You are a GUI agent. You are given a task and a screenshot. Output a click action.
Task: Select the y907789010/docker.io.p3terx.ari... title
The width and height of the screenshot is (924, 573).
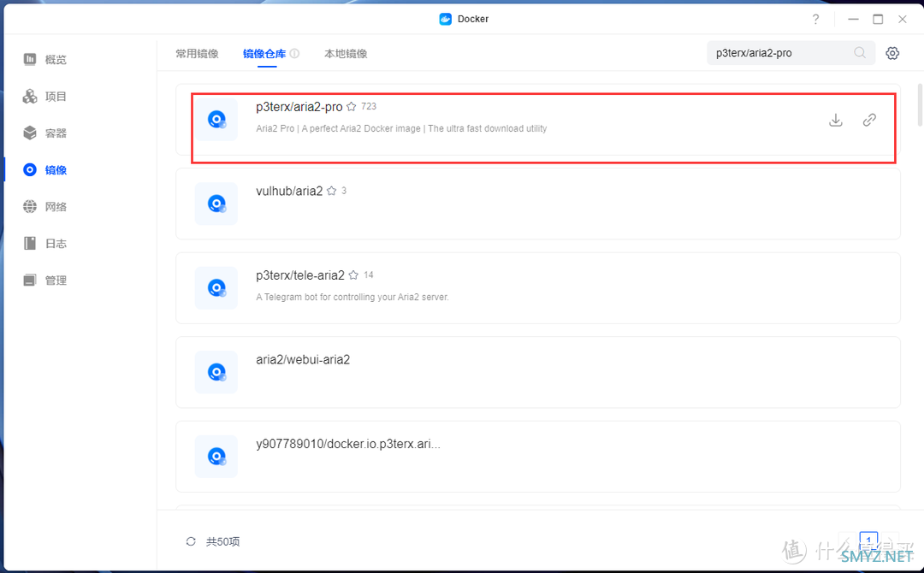(x=348, y=444)
